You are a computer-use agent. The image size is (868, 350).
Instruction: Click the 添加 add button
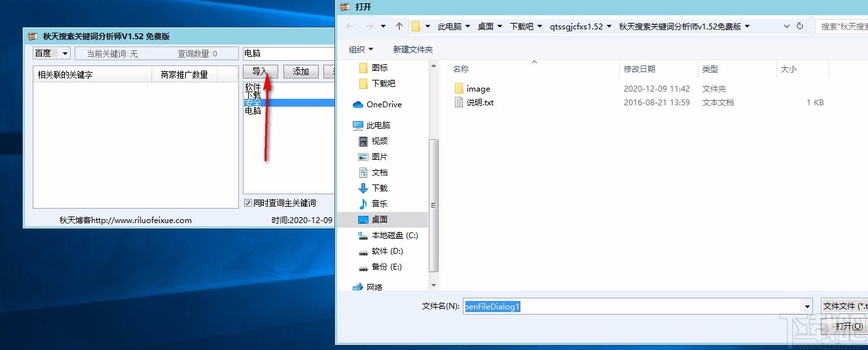point(301,72)
